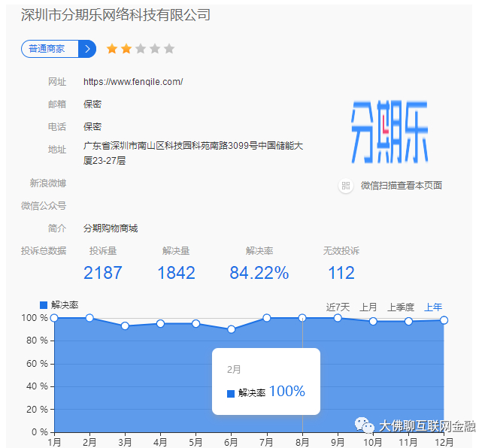
Task: Select the 上月 time range tab
Action: click(368, 307)
